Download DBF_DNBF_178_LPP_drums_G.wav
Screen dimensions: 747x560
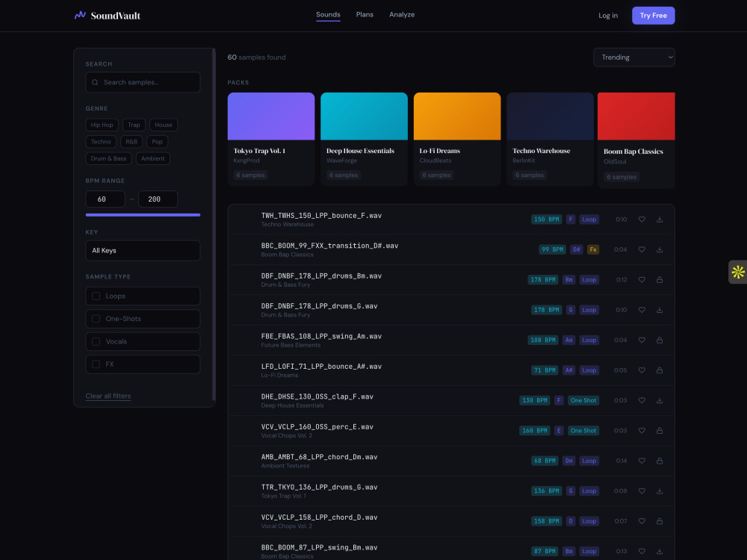660,310
